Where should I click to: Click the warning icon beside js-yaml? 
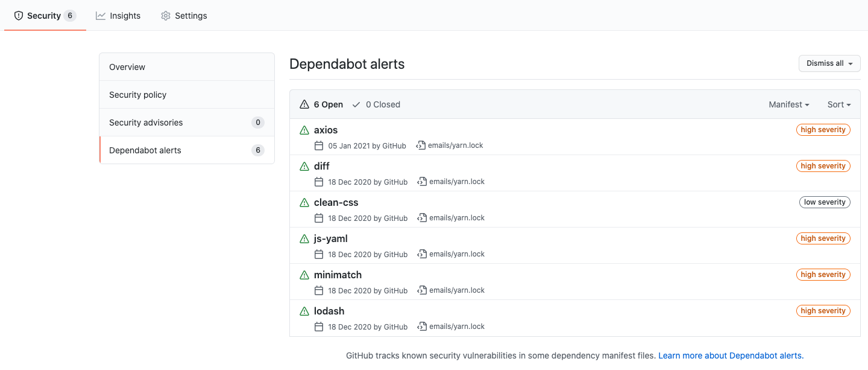point(304,238)
